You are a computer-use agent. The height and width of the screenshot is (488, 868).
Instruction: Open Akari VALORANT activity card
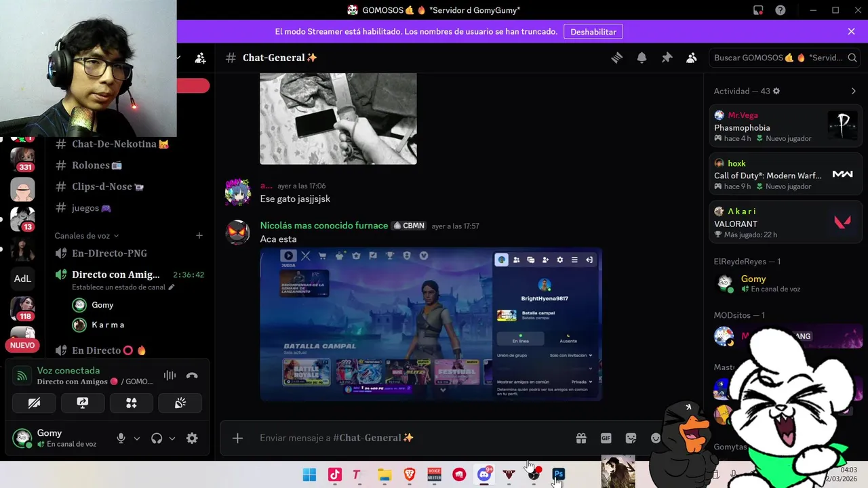786,222
